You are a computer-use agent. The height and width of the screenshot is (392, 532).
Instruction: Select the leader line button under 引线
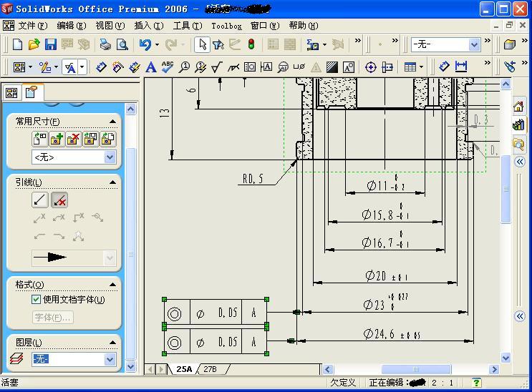(40, 201)
